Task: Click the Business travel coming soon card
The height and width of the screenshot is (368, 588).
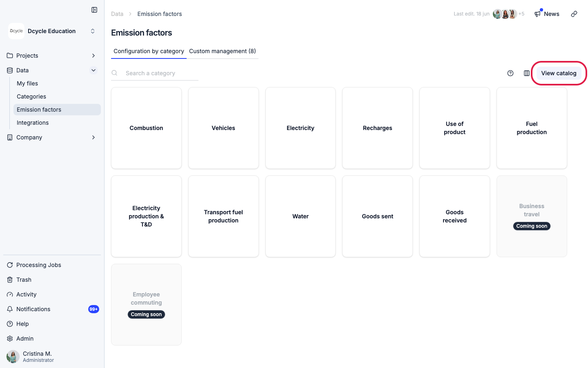Action: (x=532, y=216)
